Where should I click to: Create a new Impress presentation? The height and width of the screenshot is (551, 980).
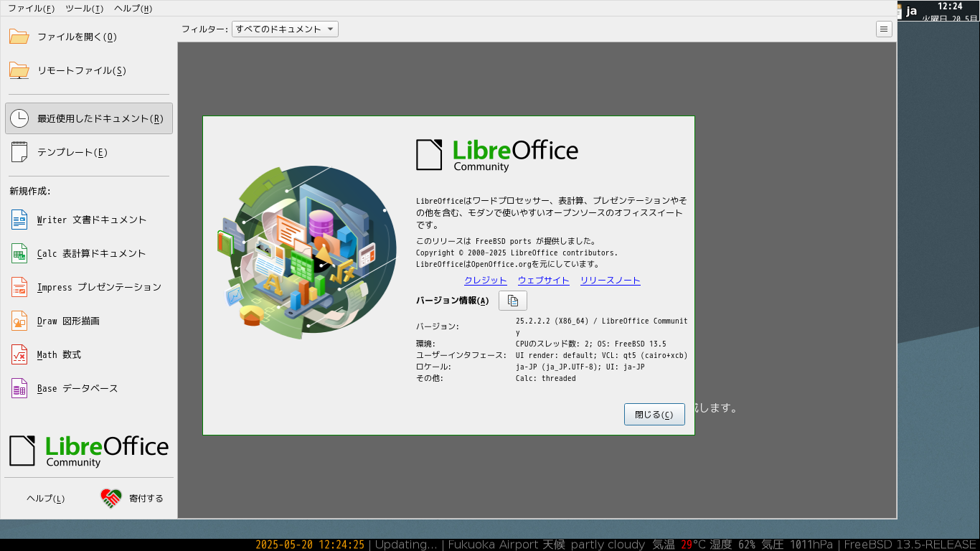click(89, 287)
